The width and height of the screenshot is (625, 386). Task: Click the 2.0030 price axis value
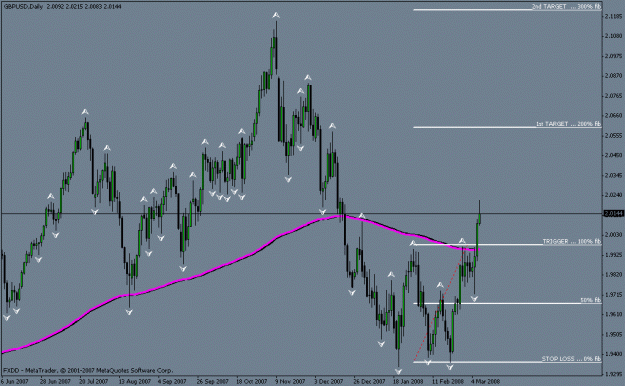(614, 234)
